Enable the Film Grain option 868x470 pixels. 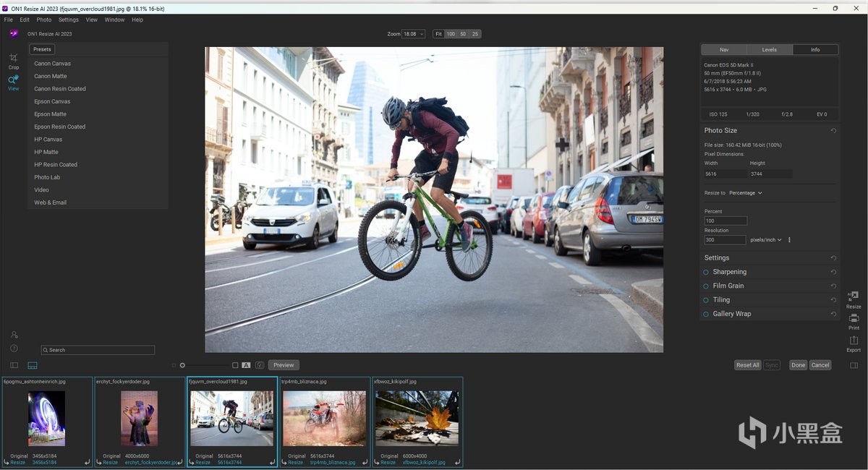pos(706,286)
